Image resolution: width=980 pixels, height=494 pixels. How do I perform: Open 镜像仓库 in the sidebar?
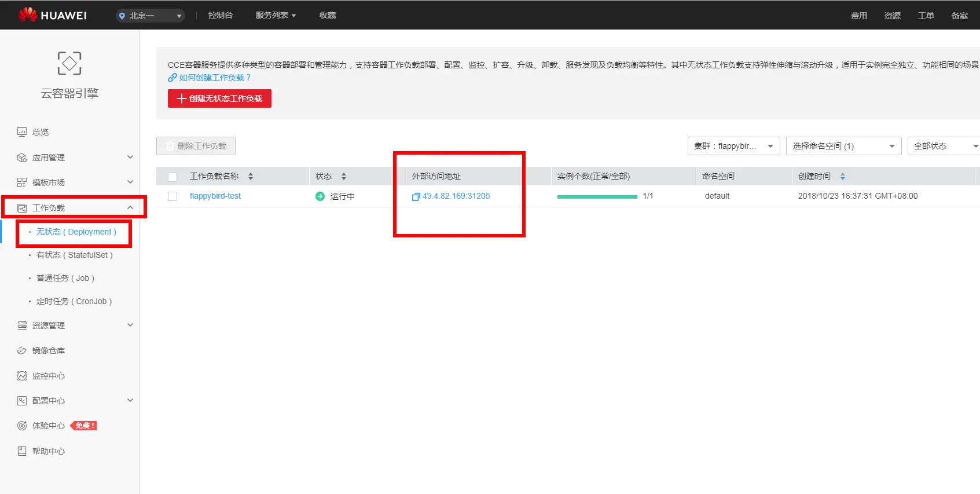(49, 350)
